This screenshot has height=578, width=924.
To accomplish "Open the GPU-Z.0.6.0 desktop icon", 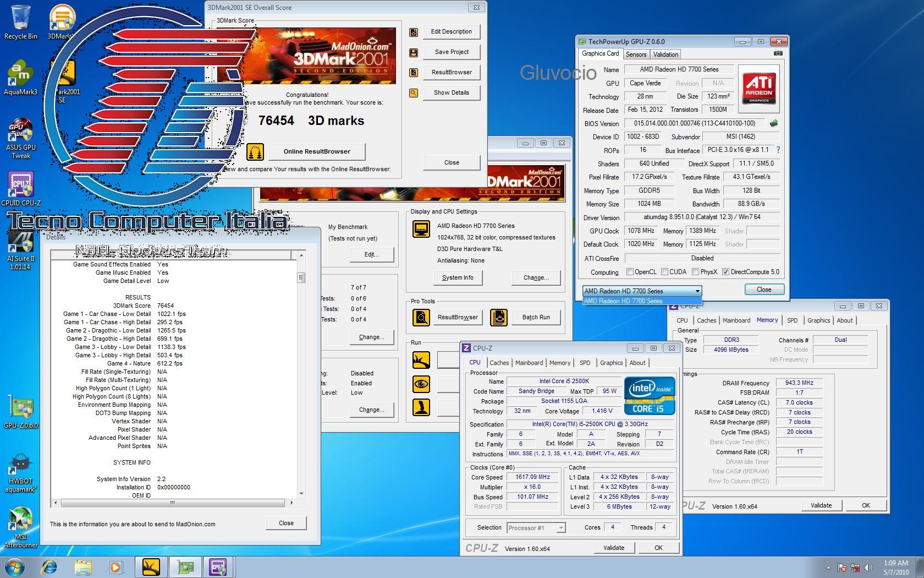I will pos(20,412).
